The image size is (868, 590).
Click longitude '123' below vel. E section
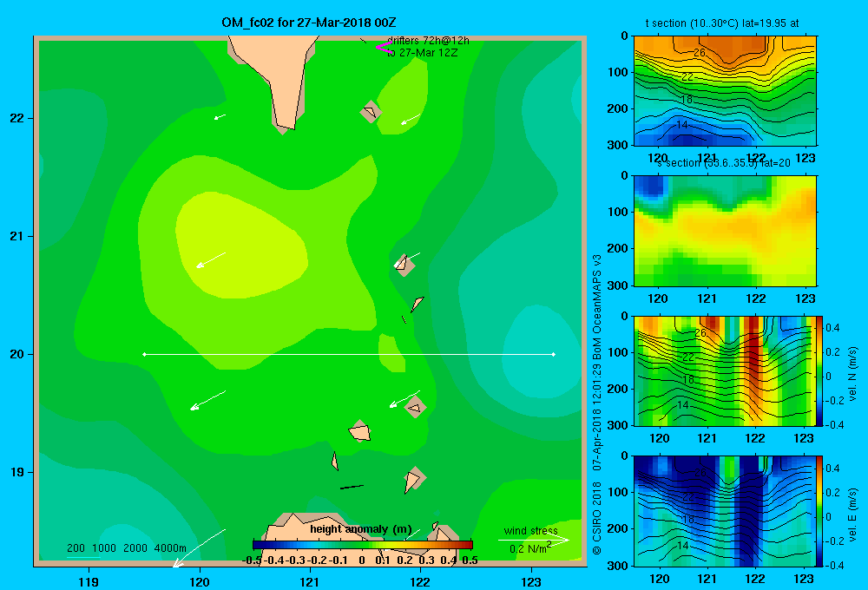(x=804, y=579)
